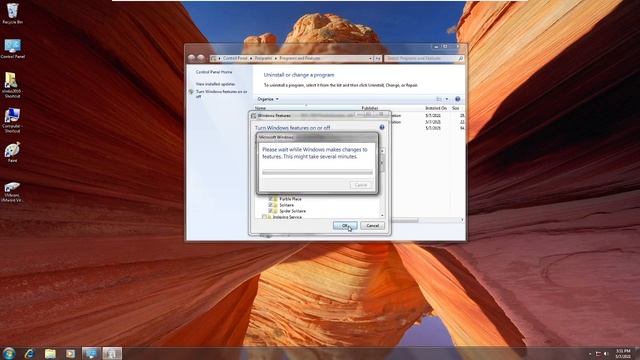Click features list scroll down arrow
The image size is (640, 360).
382,215
